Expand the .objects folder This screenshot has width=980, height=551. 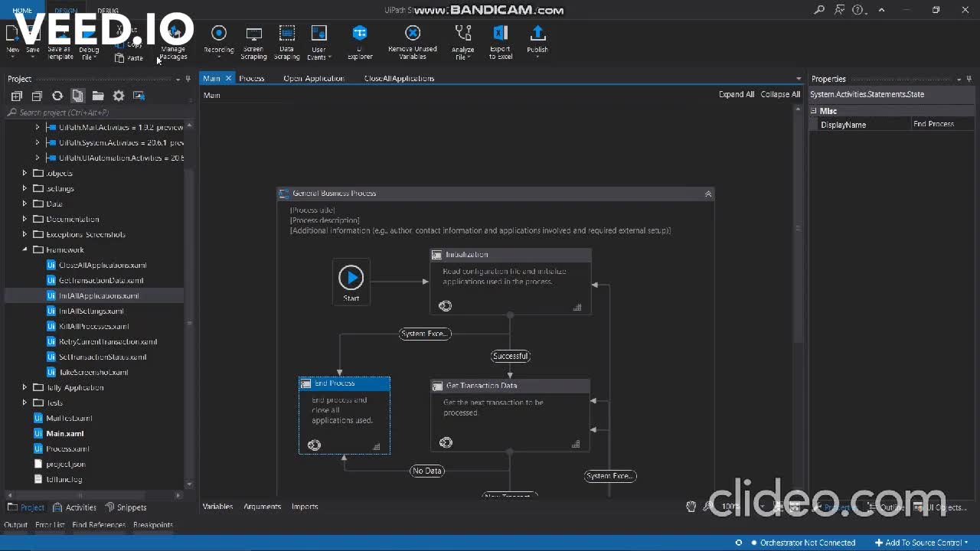pyautogui.click(x=24, y=173)
